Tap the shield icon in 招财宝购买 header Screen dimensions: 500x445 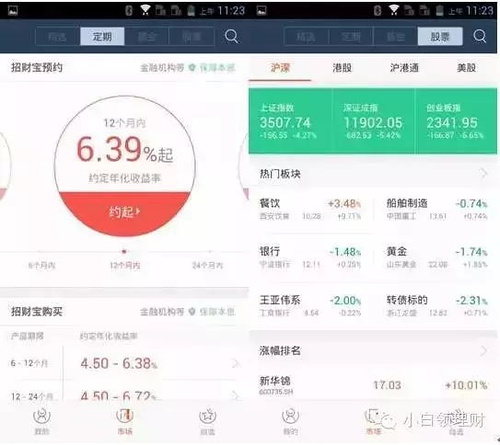pyautogui.click(x=192, y=312)
